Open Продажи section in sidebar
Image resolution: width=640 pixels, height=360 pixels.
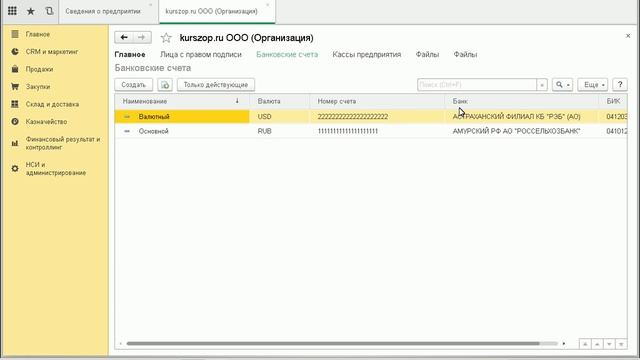tap(39, 69)
